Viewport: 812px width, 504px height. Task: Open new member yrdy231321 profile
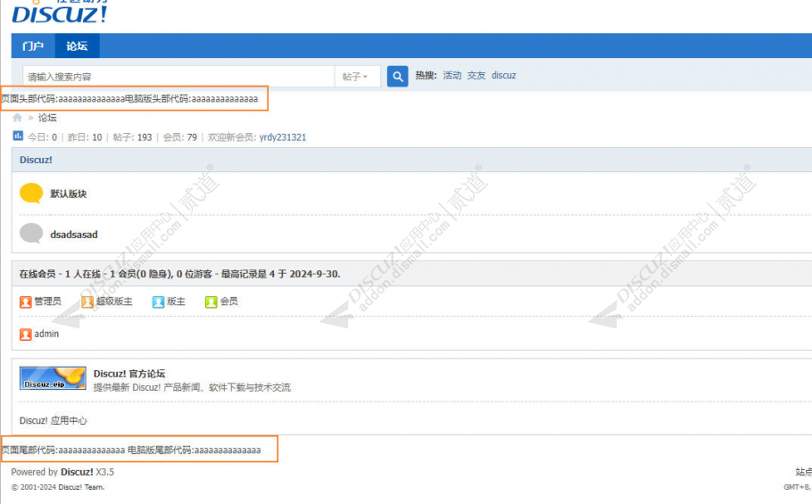pos(283,137)
